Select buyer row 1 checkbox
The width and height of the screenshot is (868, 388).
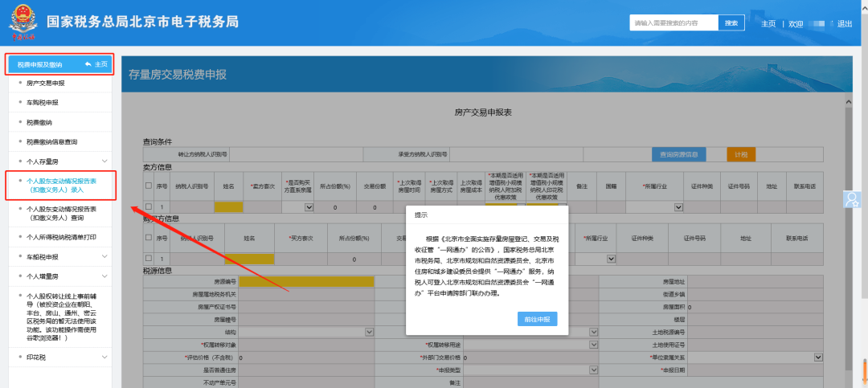pos(148,259)
